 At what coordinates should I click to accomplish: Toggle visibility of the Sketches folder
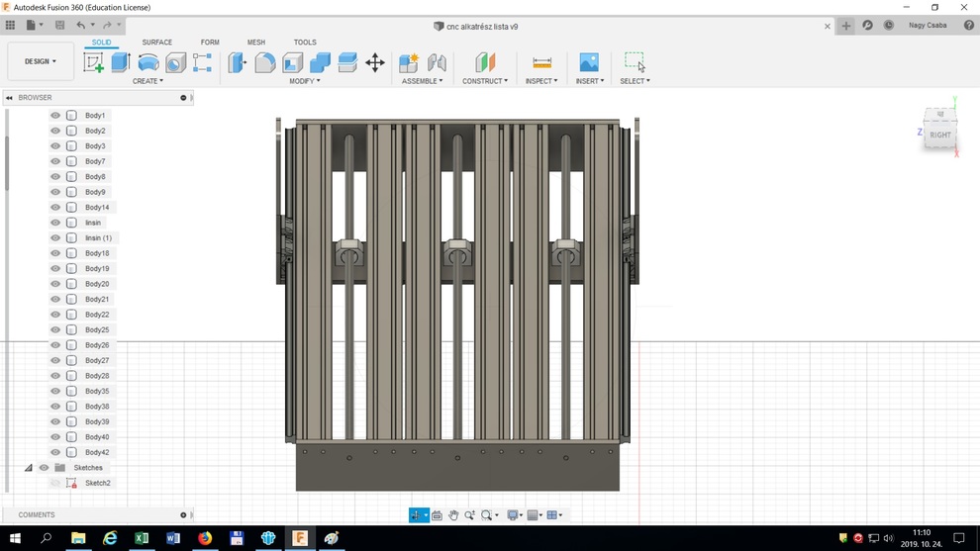[44, 468]
